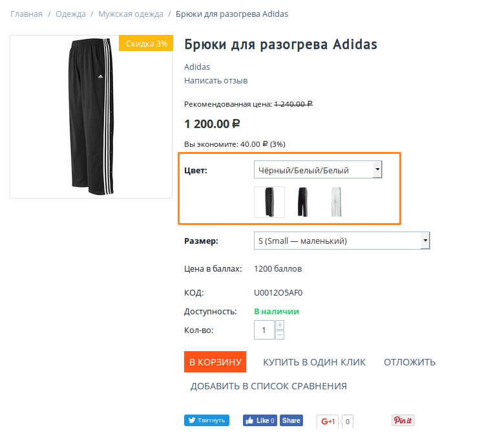Select the black pants with white stripes swatch
The width and height of the screenshot is (504, 443).
[x=269, y=202]
